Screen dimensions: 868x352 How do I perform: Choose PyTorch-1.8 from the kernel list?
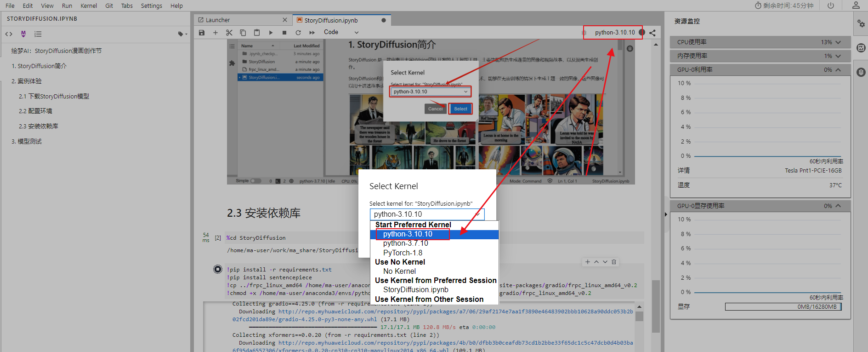(x=434, y=253)
